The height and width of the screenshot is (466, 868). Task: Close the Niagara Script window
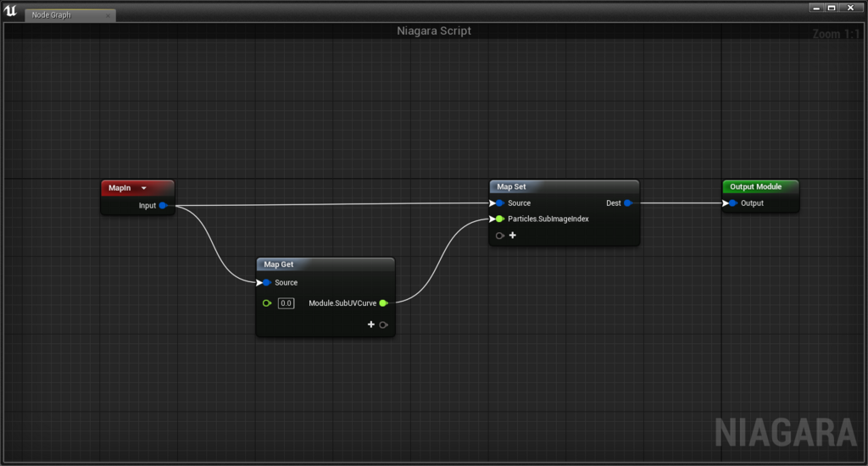coord(851,8)
